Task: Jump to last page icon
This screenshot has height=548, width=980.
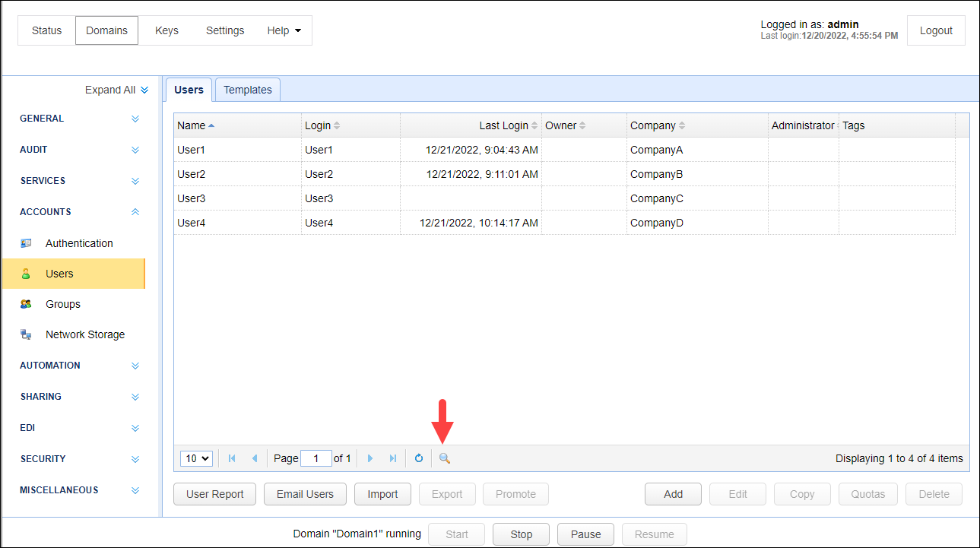Action: click(x=393, y=458)
